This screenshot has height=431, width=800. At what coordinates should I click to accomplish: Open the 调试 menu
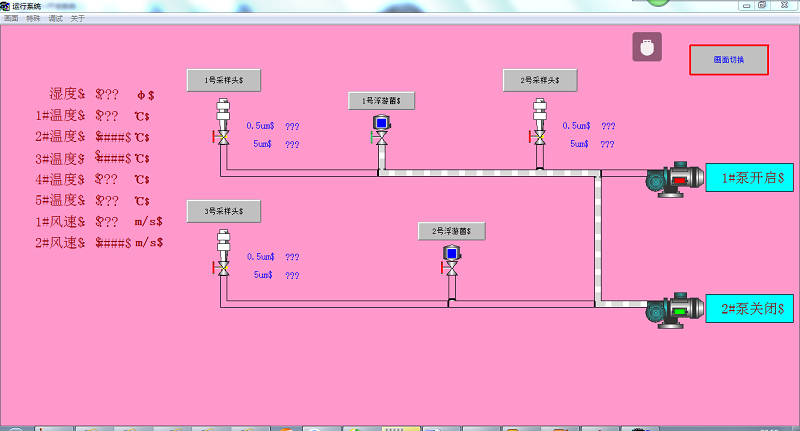coord(55,18)
